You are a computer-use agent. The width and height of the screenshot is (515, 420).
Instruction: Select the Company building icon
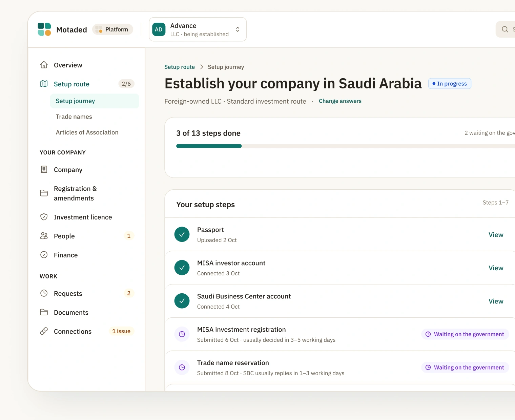(44, 169)
